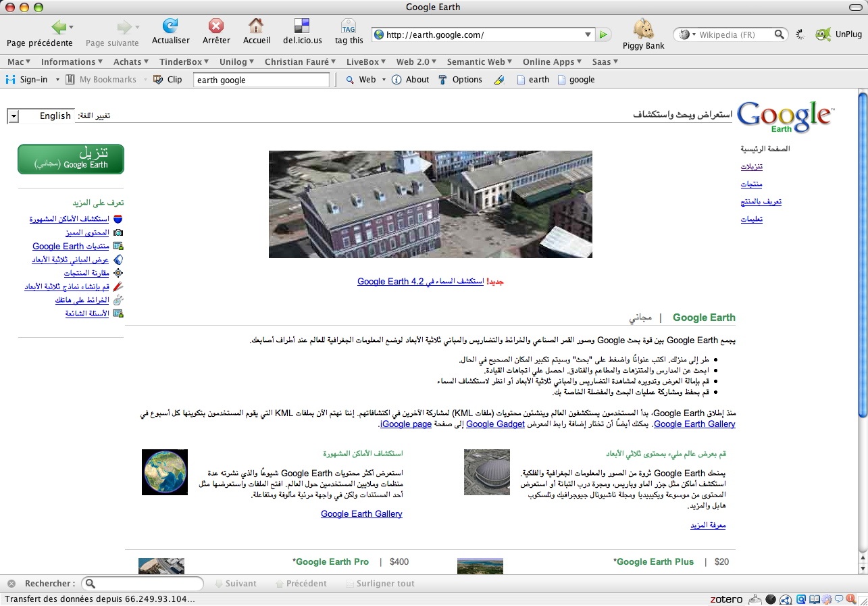Open the Christian Fauré bookmarks menu
The height and width of the screenshot is (606, 868).
(x=301, y=61)
